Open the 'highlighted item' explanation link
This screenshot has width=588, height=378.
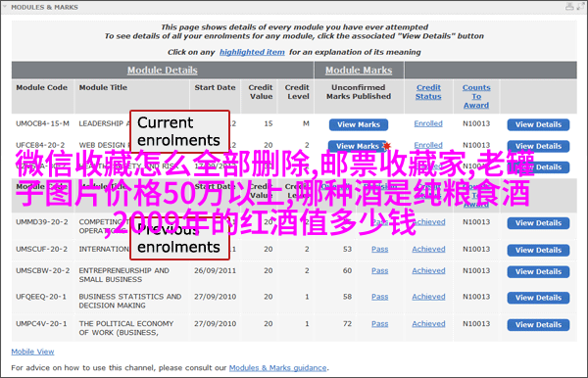click(x=252, y=52)
